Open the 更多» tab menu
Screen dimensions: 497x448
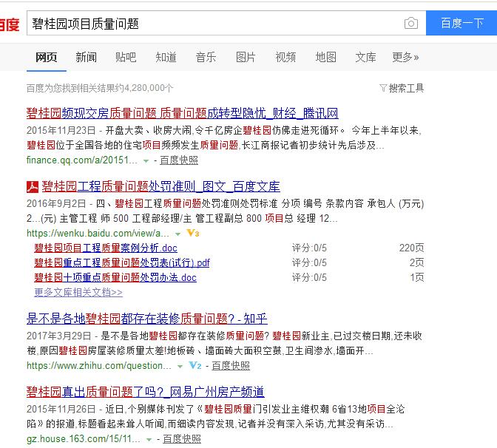(405, 58)
